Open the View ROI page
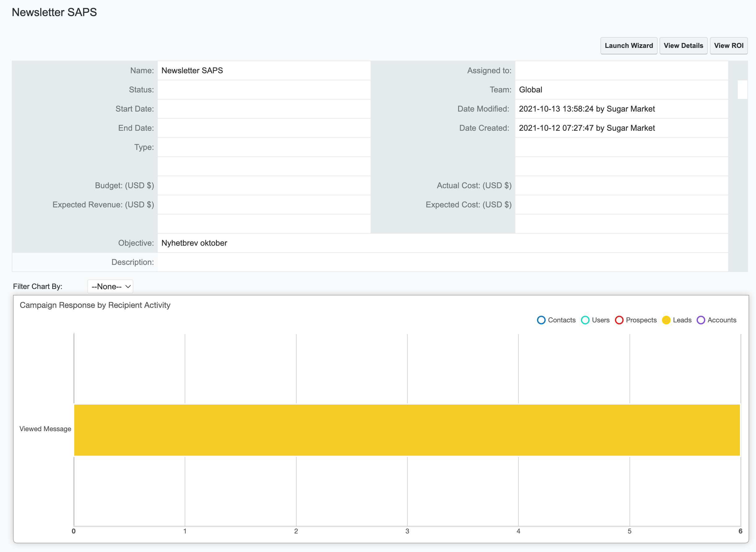The width and height of the screenshot is (756, 552). (x=728, y=46)
